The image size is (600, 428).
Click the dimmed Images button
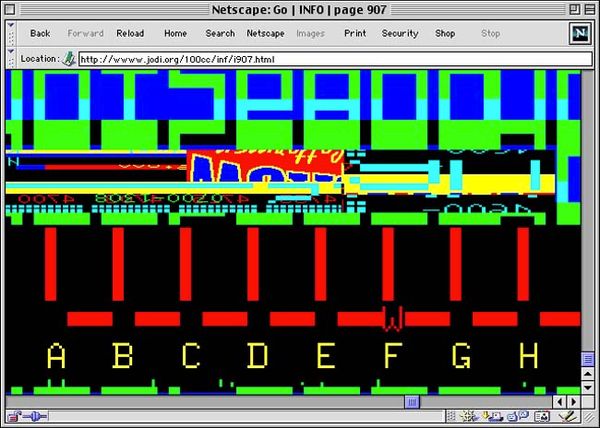(x=310, y=34)
